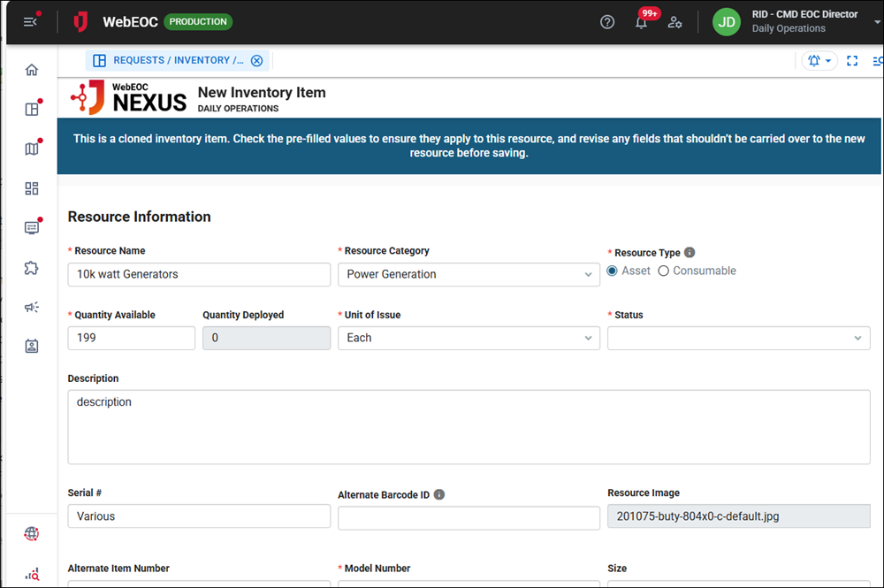
Task: Open the Status dropdown
Action: pyautogui.click(x=738, y=338)
